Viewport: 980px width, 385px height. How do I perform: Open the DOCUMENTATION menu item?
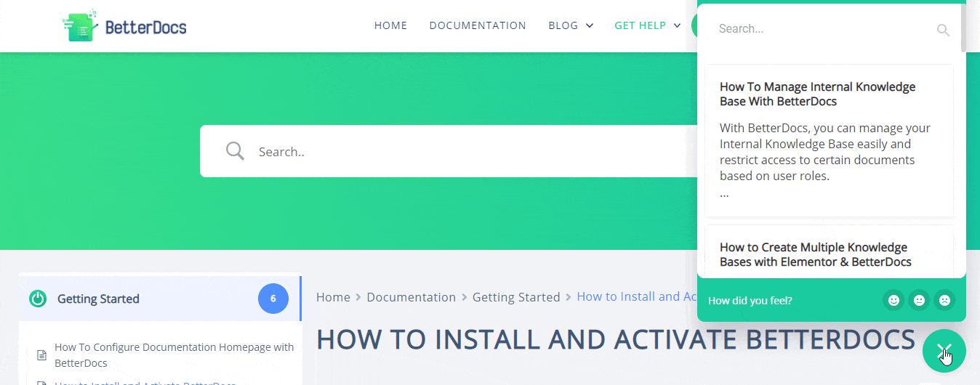(478, 26)
